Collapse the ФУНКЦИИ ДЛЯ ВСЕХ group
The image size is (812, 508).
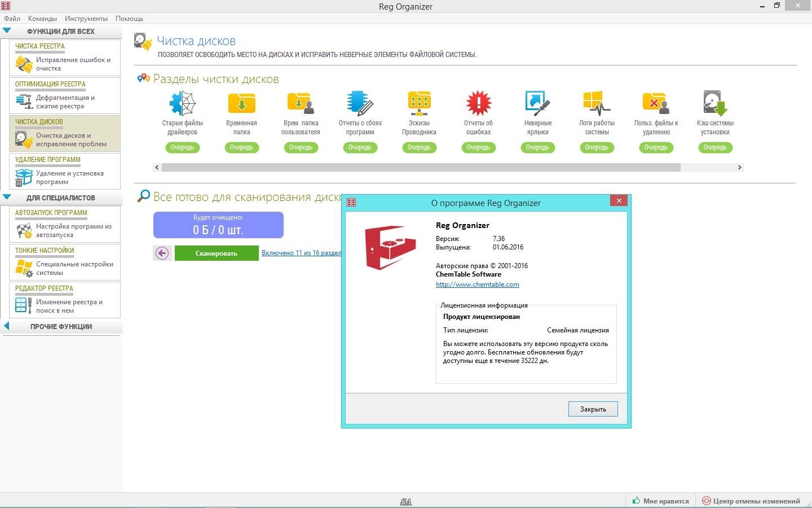[x=7, y=31]
